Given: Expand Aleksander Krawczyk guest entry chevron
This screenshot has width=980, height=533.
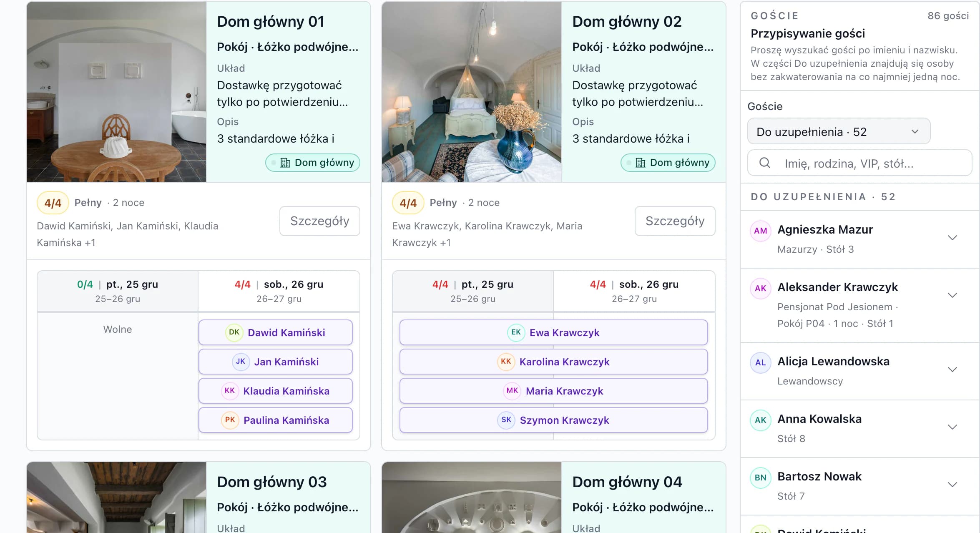Looking at the screenshot, I should click(952, 295).
